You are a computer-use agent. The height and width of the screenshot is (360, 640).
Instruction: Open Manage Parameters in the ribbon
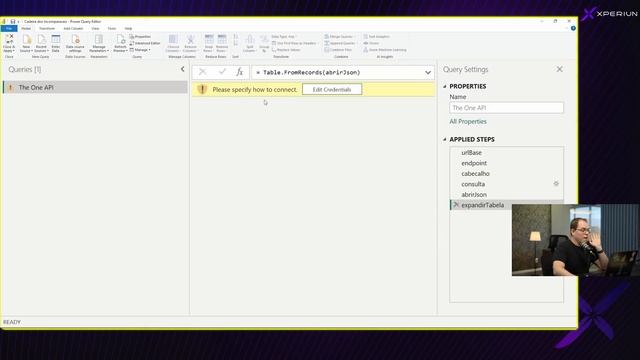pyautogui.click(x=99, y=43)
